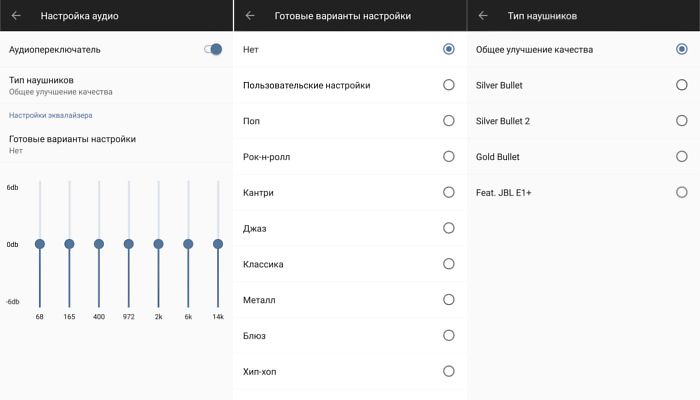700x400 pixels.
Task: Select the Нет preset radio button
Action: [x=448, y=49]
